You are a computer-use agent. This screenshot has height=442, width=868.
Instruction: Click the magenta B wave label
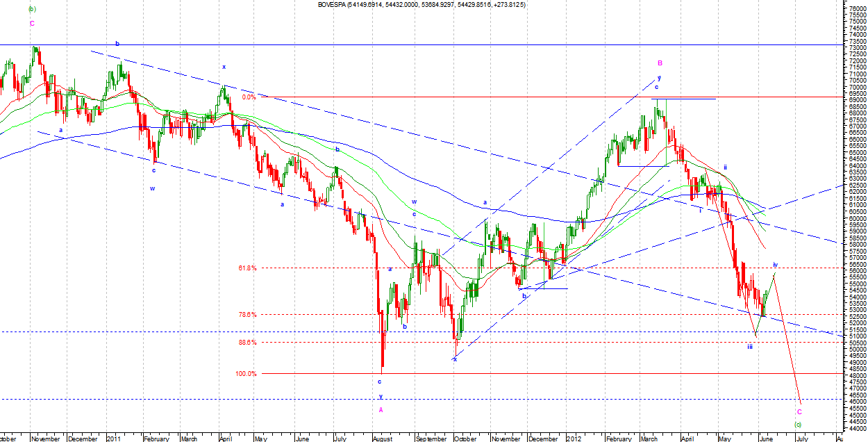(660, 63)
